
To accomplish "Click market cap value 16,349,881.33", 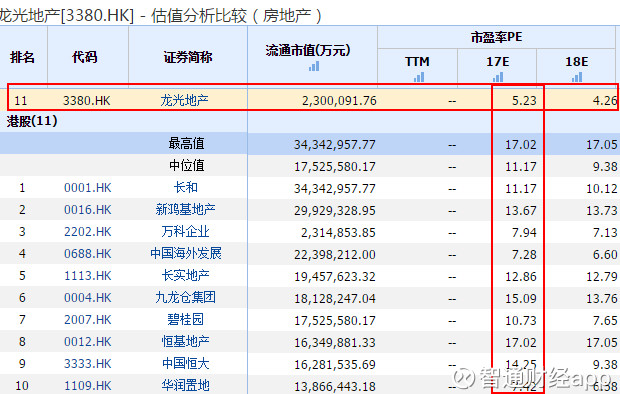I will click(335, 343).
